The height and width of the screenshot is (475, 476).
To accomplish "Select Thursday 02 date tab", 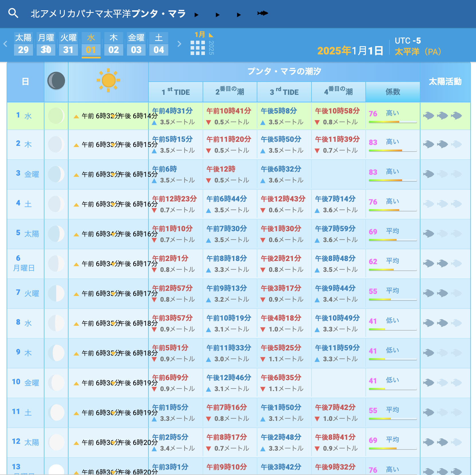I will [113, 44].
